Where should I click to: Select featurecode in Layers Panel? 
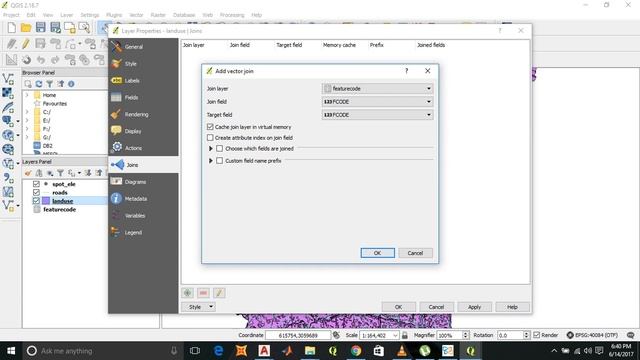pyautogui.click(x=60, y=209)
